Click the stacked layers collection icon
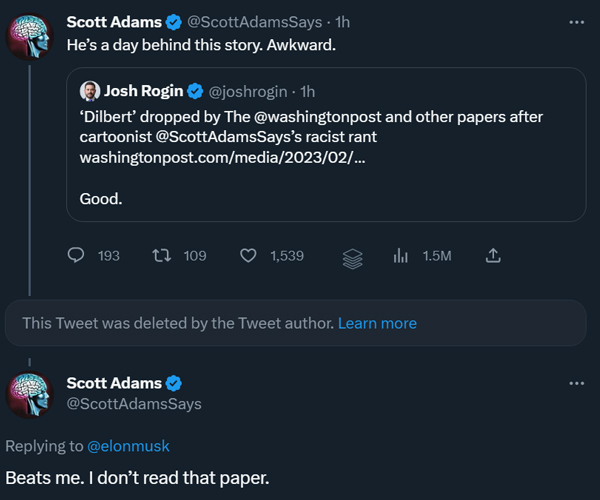This screenshot has height=500, width=600. coord(352,258)
